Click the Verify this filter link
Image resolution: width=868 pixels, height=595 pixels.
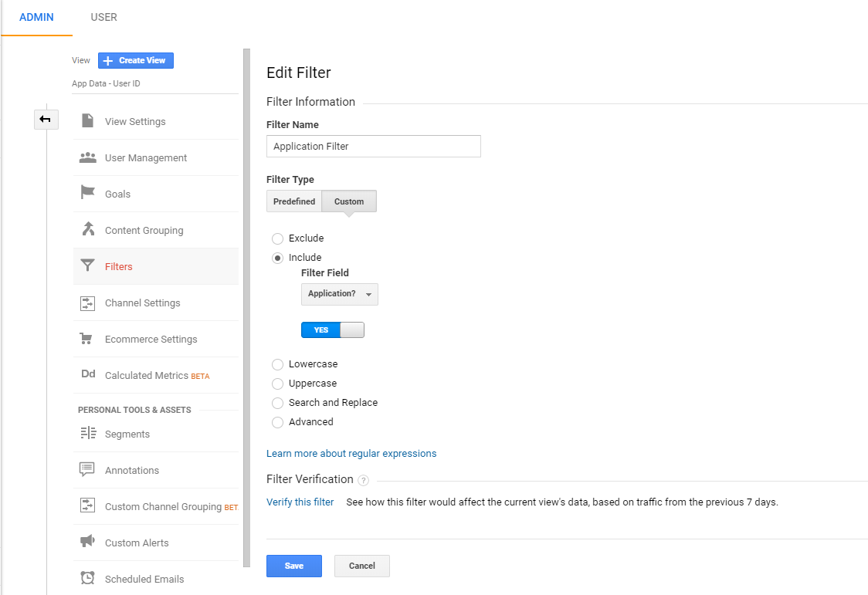pyautogui.click(x=300, y=502)
